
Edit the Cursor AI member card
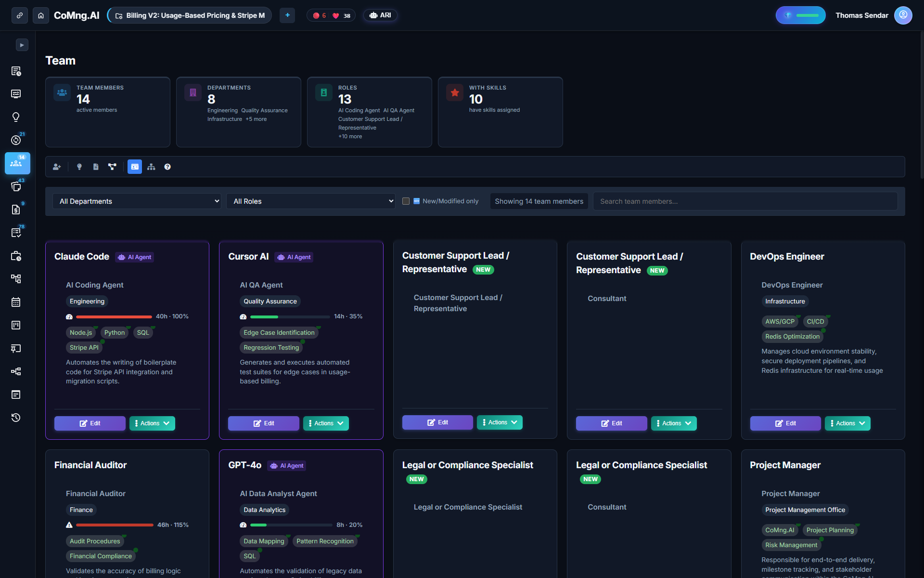click(264, 423)
